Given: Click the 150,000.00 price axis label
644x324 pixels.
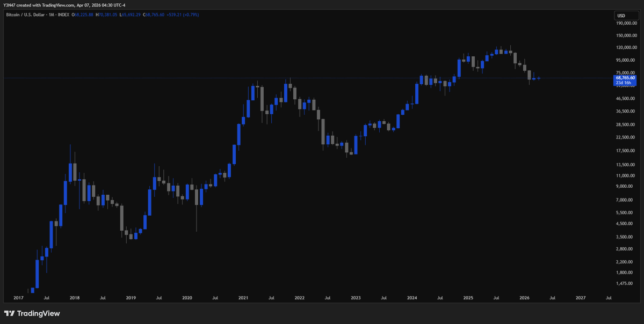Looking at the screenshot, I should click(626, 35).
